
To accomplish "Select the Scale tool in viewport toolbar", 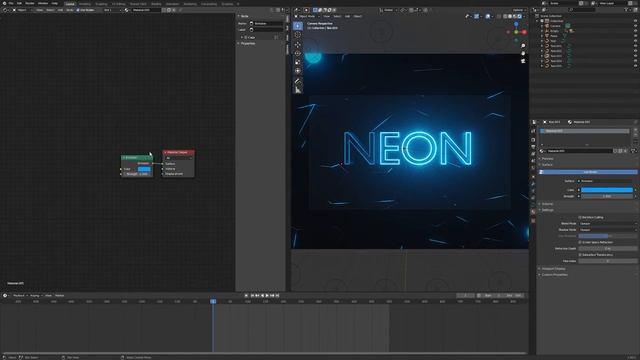I will click(298, 62).
